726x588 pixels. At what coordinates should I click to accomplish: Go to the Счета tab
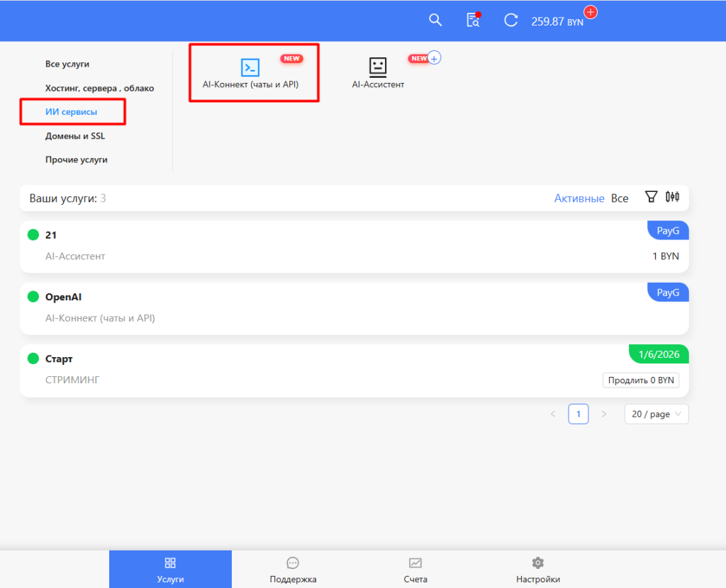[415, 570]
